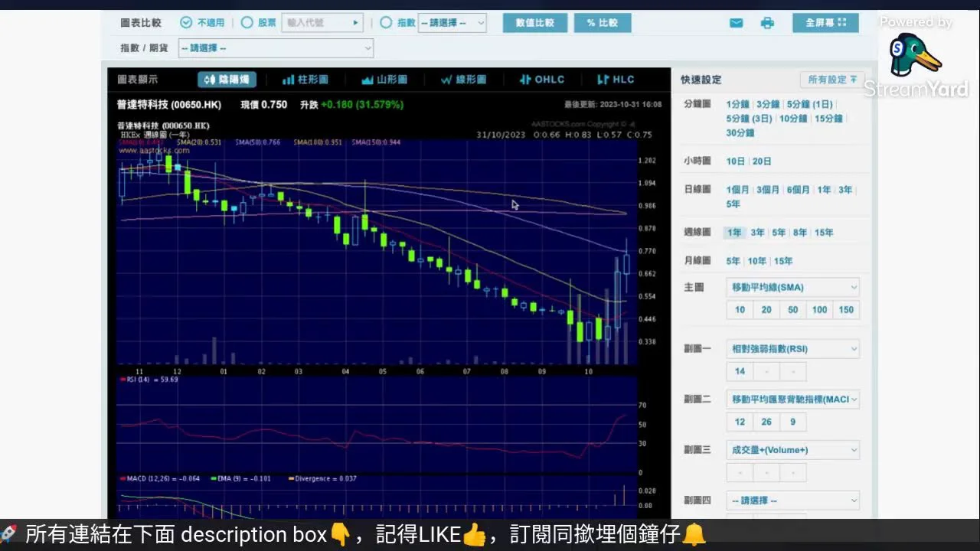Select the 股票 comparison radio button
This screenshot has height=551, width=980.
[x=247, y=23]
